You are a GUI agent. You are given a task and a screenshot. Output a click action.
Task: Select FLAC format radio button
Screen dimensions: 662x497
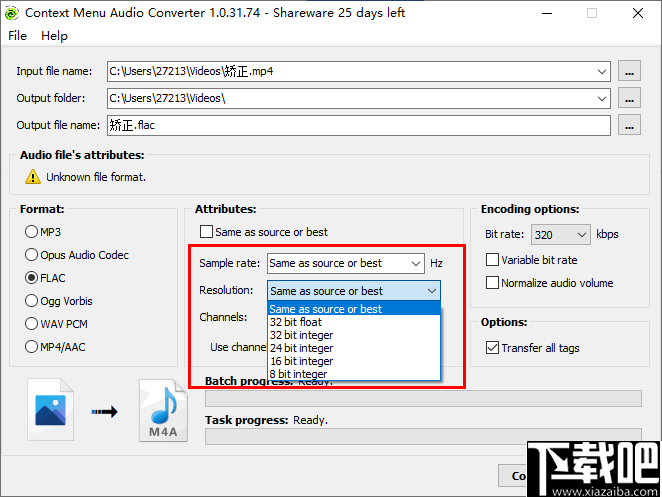pyautogui.click(x=31, y=278)
